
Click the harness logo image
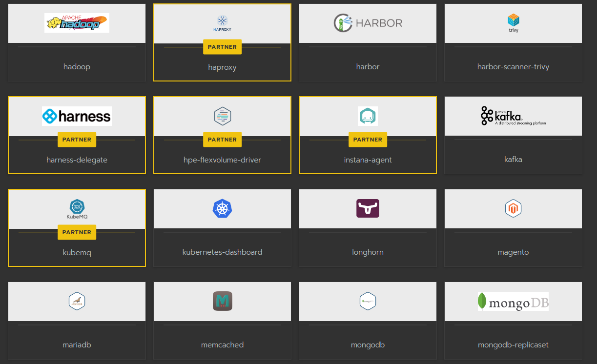click(77, 116)
